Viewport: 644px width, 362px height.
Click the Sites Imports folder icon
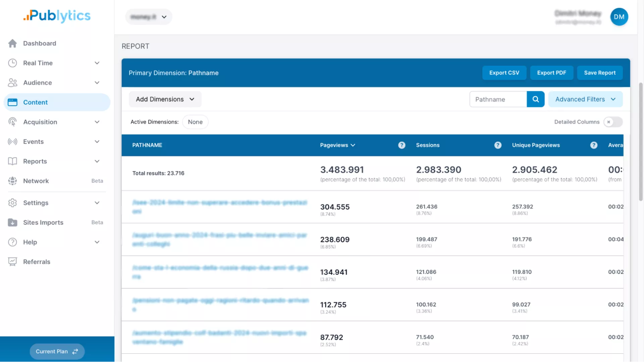click(x=12, y=223)
